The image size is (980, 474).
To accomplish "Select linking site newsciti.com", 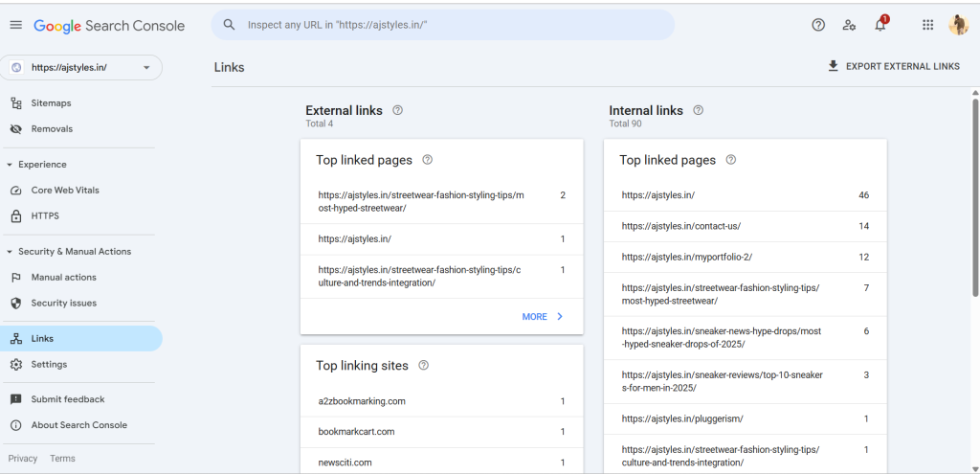I will pyautogui.click(x=442, y=463).
